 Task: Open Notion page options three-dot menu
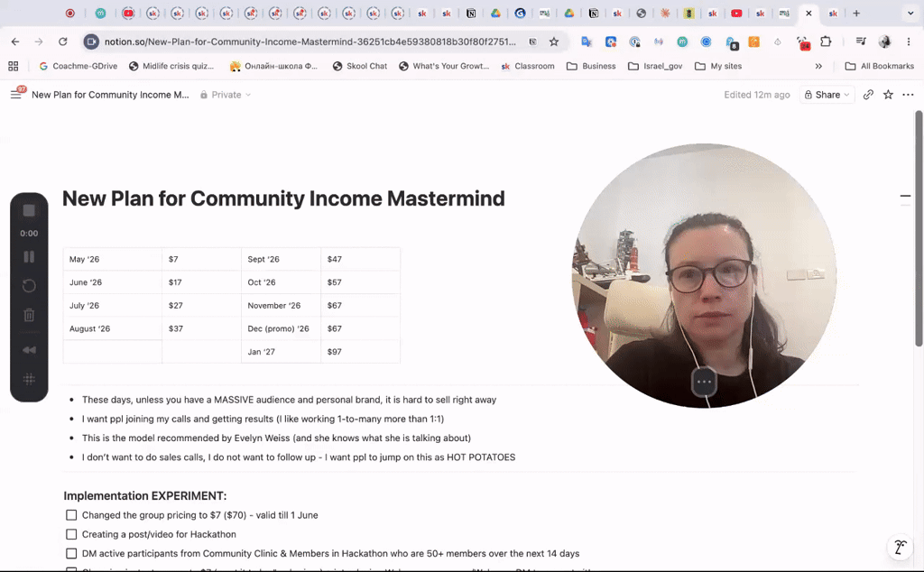[x=908, y=94]
